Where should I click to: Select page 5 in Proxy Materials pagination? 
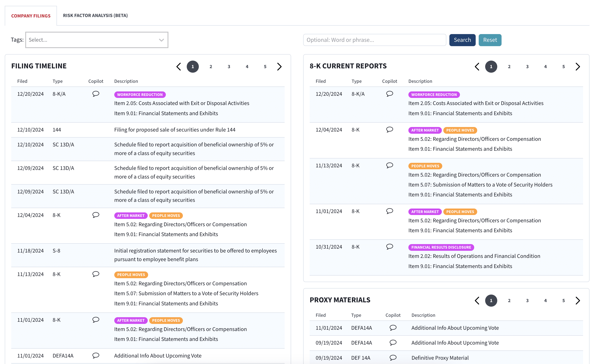[564, 300]
